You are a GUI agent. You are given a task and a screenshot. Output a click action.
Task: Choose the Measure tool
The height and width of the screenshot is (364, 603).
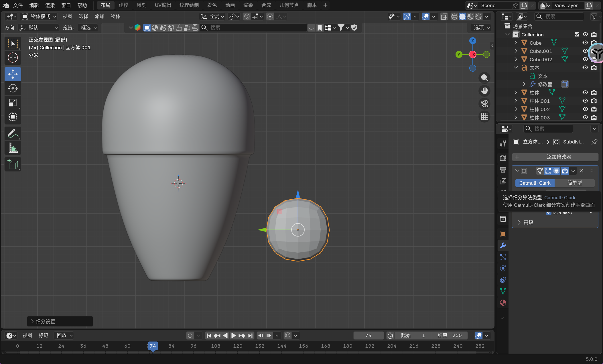coord(13,148)
